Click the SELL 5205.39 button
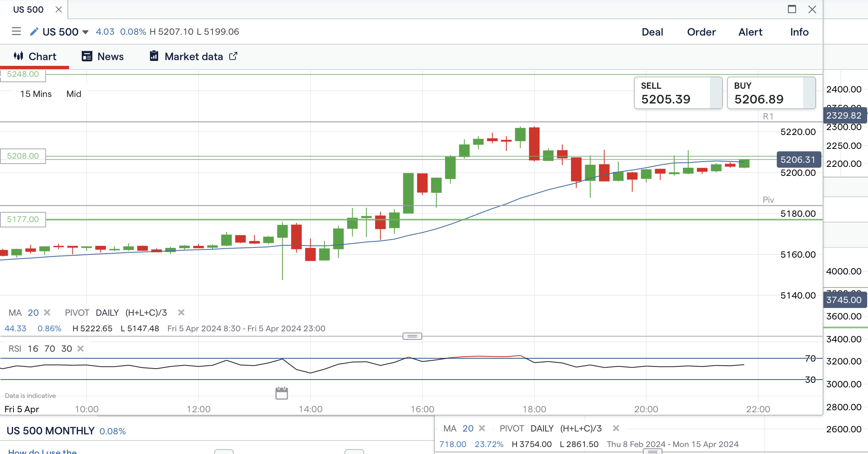Viewport: 868px width, 454px height. tap(678, 93)
